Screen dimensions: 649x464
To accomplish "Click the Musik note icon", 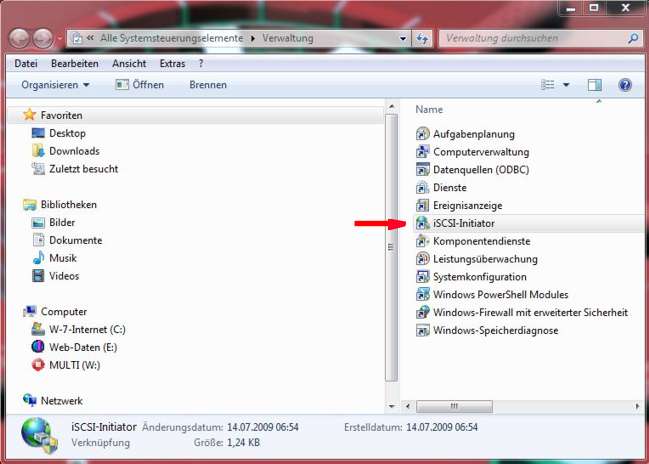I will pos(38,258).
